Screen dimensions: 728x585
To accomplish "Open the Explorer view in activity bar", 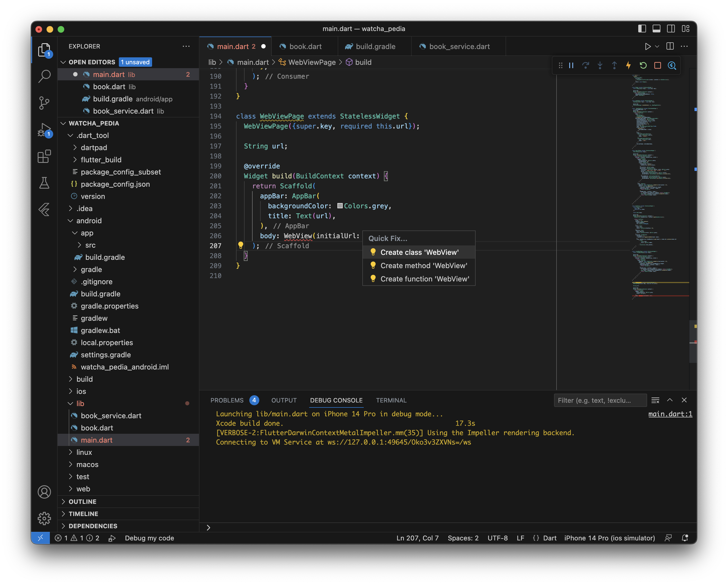I will click(44, 50).
